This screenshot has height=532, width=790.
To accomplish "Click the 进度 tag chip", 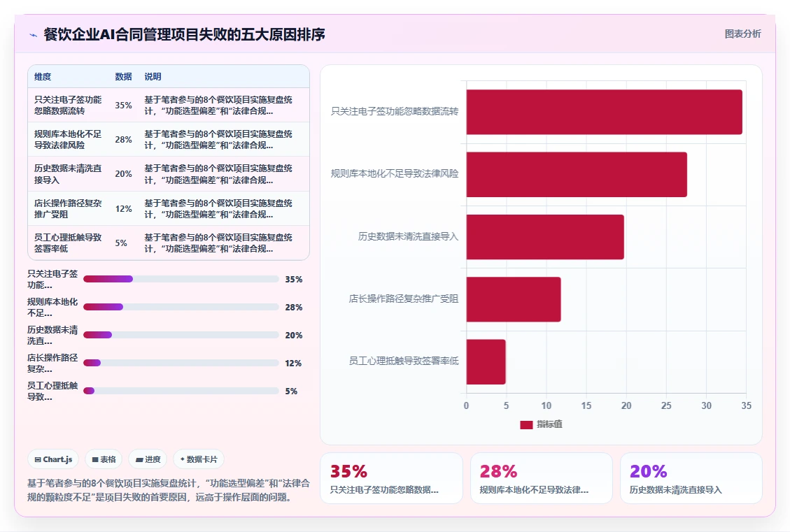I will coord(148,459).
